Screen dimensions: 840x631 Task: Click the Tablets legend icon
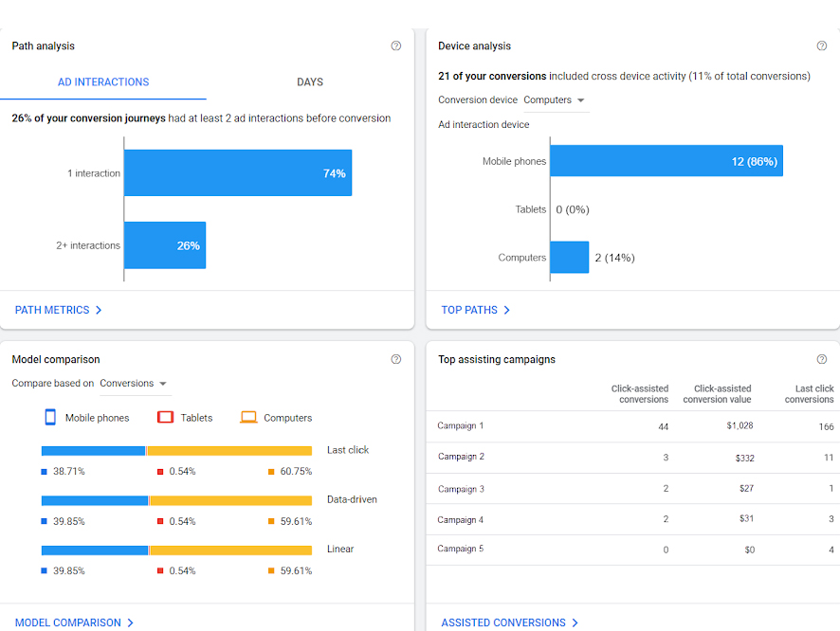(165, 417)
